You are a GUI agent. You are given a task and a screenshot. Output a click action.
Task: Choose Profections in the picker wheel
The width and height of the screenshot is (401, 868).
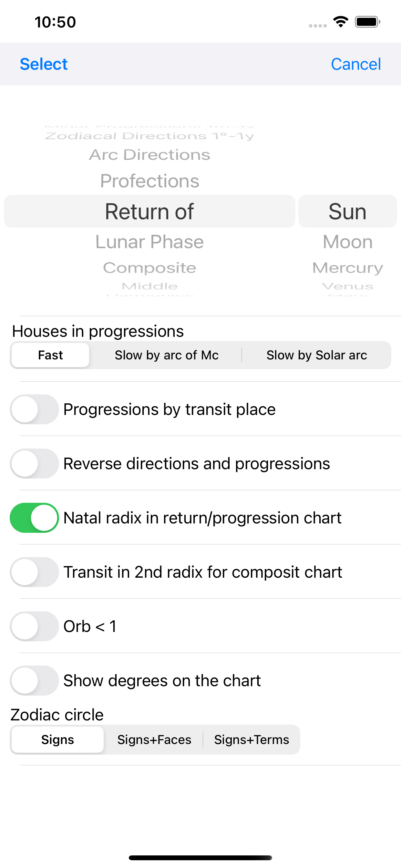(149, 181)
